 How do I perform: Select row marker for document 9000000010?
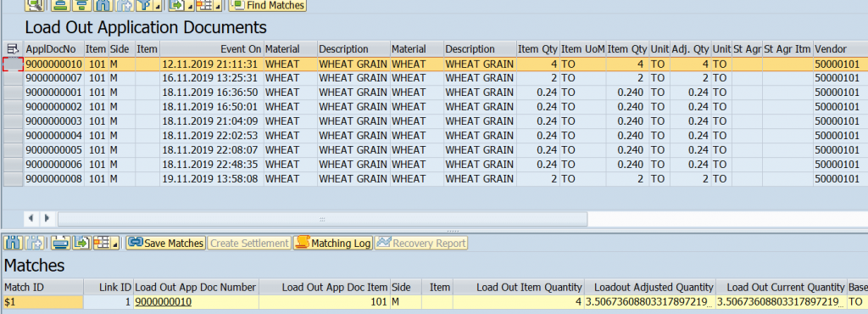click(13, 64)
